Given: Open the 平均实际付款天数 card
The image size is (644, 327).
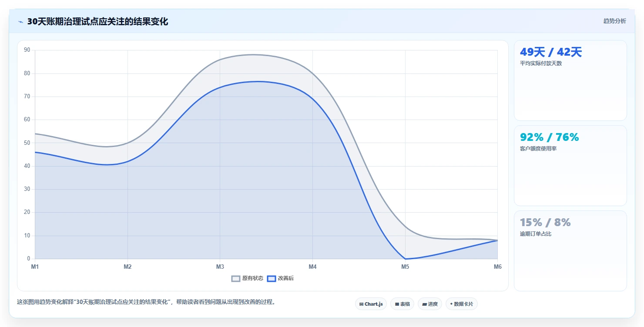Looking at the screenshot, I should 570,80.
